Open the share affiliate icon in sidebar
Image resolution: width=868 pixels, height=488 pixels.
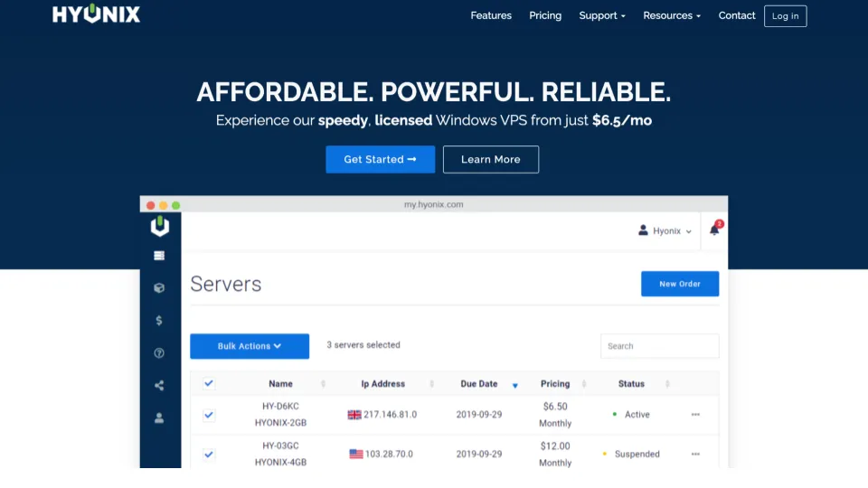(x=159, y=386)
